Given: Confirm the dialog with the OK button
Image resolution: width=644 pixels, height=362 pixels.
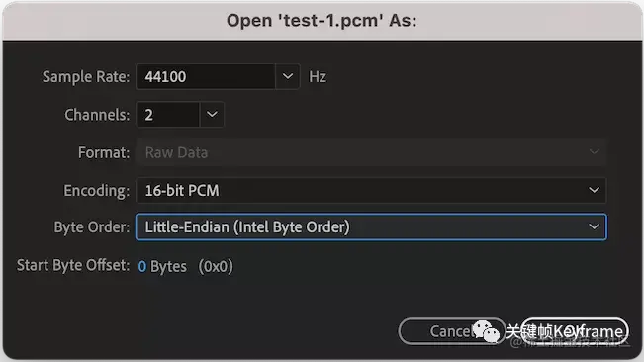Looking at the screenshot, I should (x=575, y=331).
